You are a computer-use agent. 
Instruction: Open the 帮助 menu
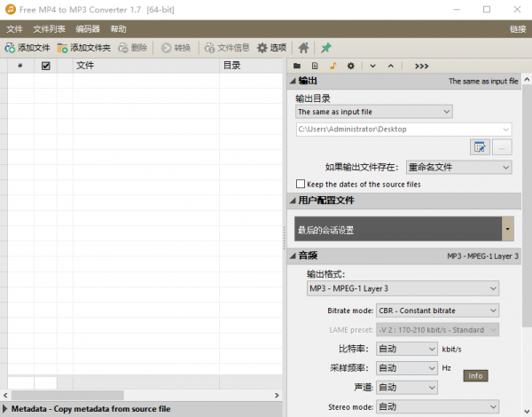click(118, 29)
